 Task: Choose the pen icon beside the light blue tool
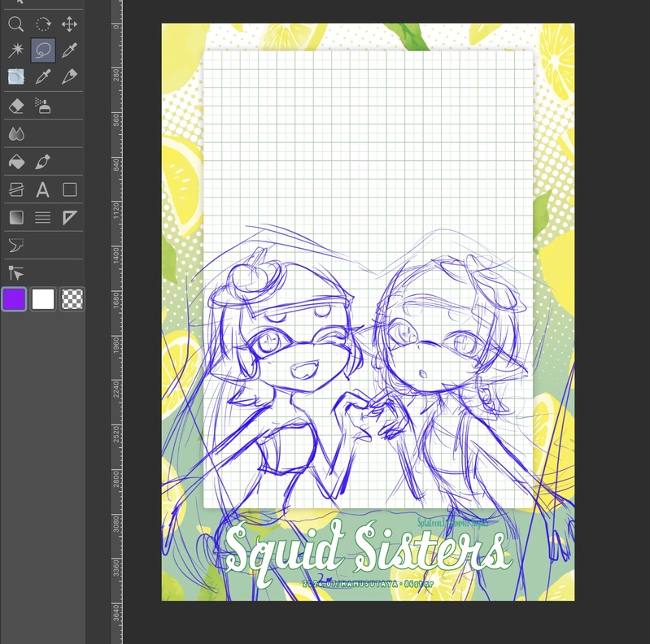pyautogui.click(x=42, y=76)
